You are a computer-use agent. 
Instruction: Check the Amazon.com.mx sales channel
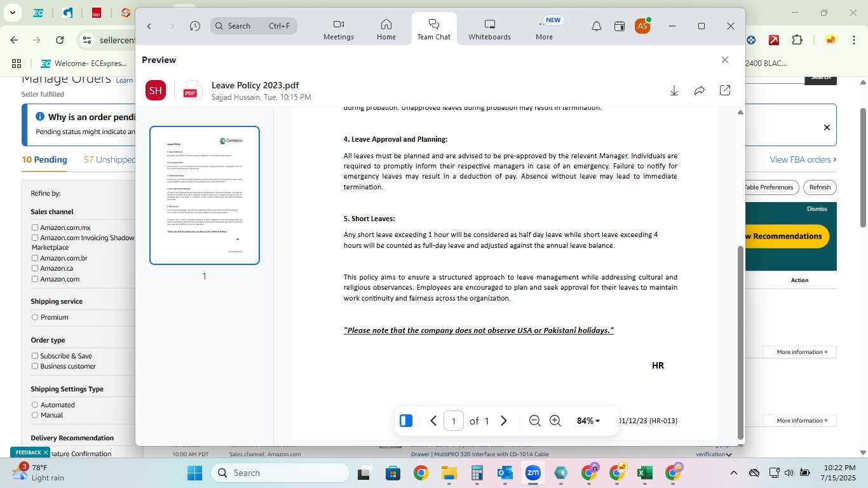click(35, 227)
